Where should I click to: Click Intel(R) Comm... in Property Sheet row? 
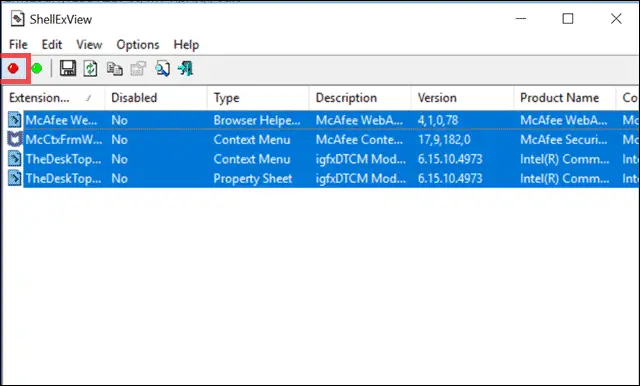[x=564, y=178]
